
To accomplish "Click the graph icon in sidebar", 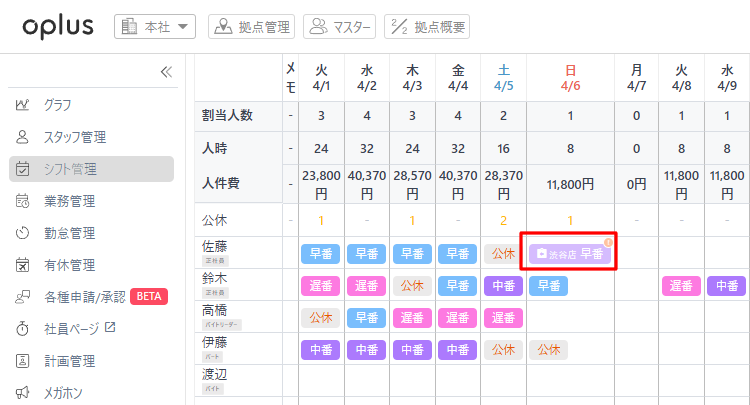I will click(x=23, y=105).
